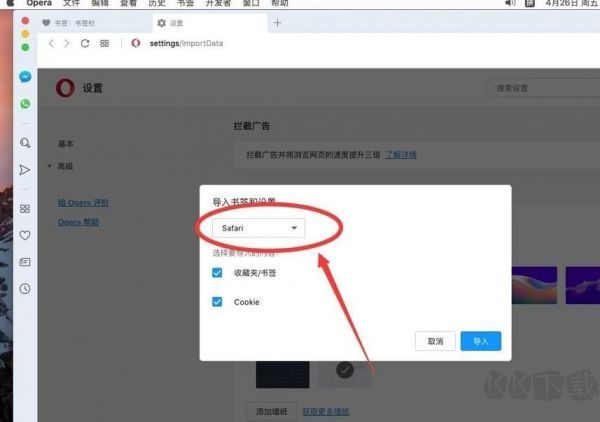Viewport: 600px width, 422px height.
Task: Open the 了解详情 link
Action: (401, 155)
